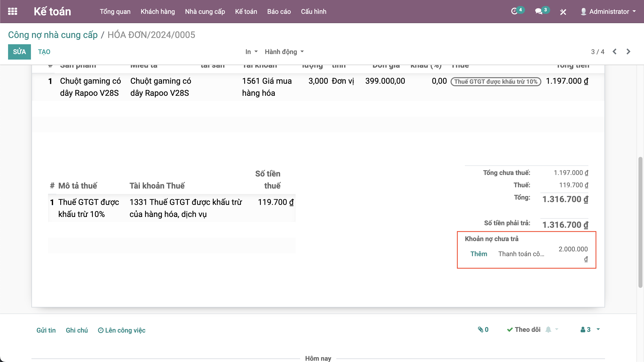Click the SỬA edit button
The image size is (644, 362).
pyautogui.click(x=19, y=52)
